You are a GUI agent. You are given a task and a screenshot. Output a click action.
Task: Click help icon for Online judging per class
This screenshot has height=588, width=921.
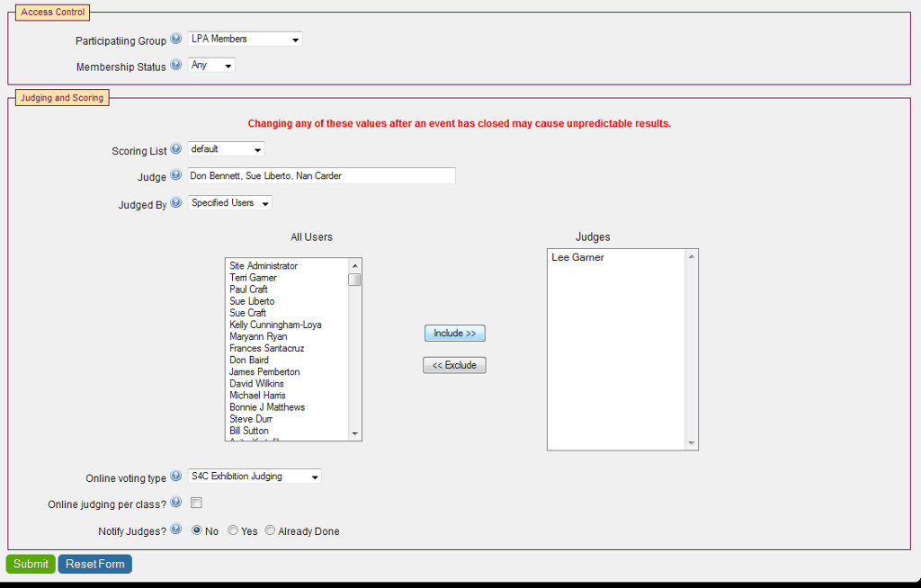[x=176, y=503]
